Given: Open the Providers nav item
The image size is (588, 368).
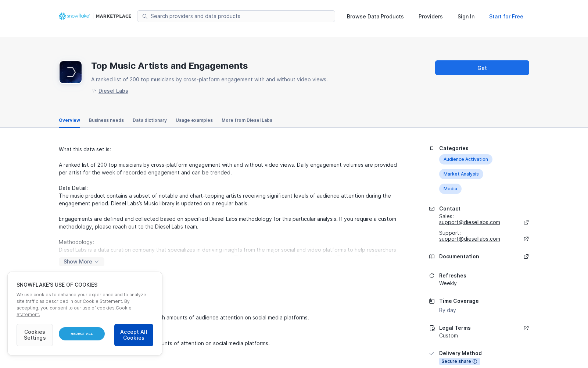Looking at the screenshot, I should [x=431, y=17].
